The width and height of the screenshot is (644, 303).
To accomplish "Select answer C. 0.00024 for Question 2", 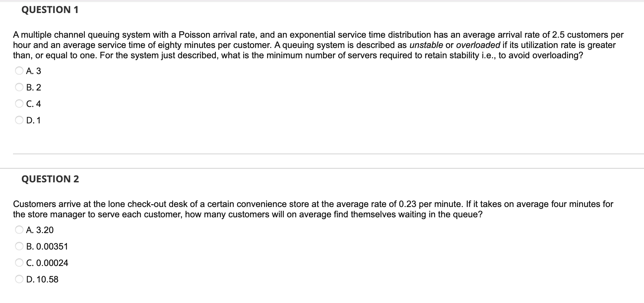I will pyautogui.click(x=19, y=263).
